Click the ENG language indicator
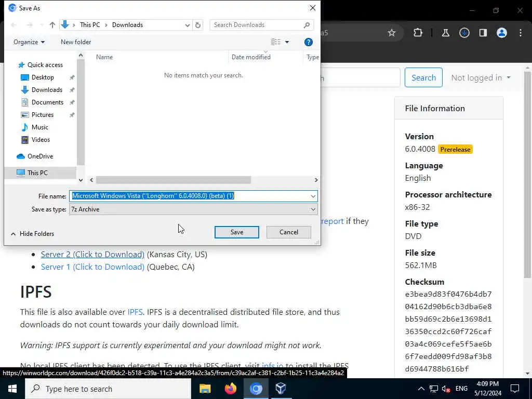The image size is (532, 399). point(461,389)
